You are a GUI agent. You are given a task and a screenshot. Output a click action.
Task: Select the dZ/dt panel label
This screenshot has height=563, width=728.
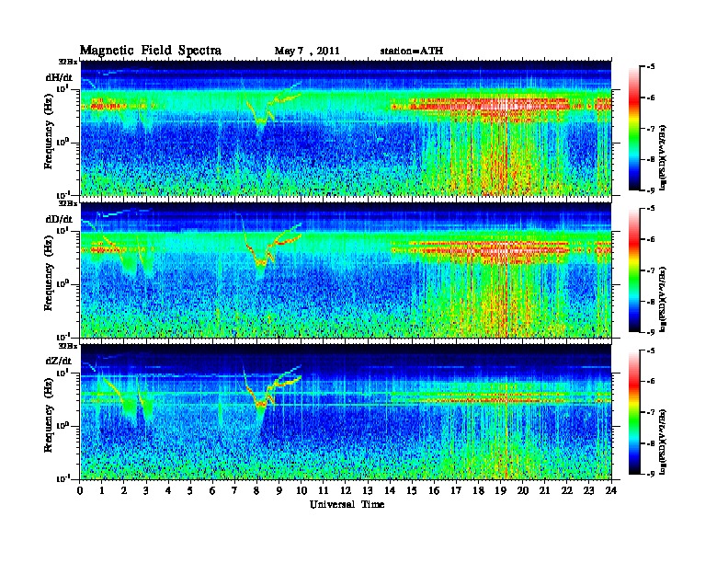point(59,361)
